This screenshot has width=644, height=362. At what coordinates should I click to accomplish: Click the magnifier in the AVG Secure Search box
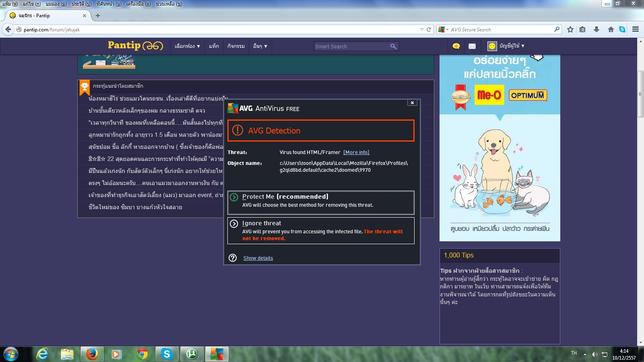[x=557, y=29]
